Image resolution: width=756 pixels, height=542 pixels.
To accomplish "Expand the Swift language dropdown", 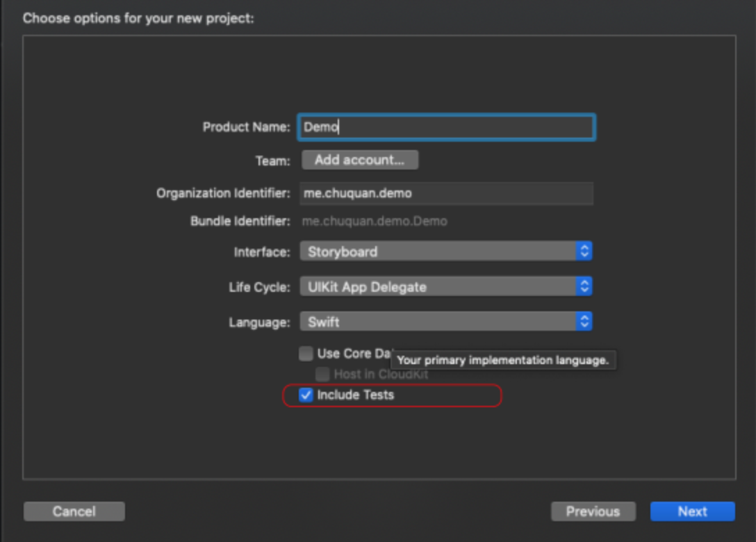I will point(438,322).
